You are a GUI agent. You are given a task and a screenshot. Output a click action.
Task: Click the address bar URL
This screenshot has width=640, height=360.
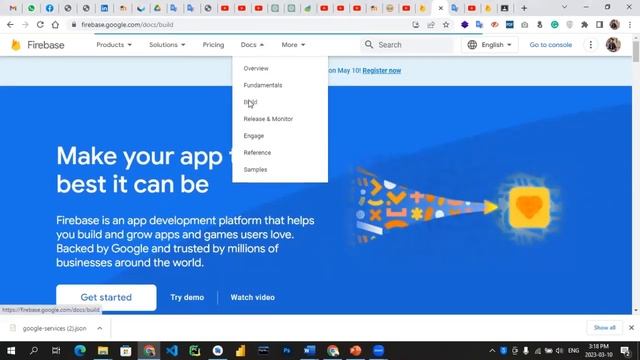127,25
